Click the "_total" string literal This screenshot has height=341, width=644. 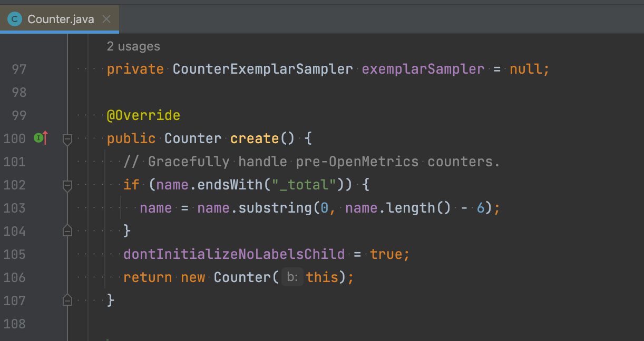pyautogui.click(x=304, y=185)
